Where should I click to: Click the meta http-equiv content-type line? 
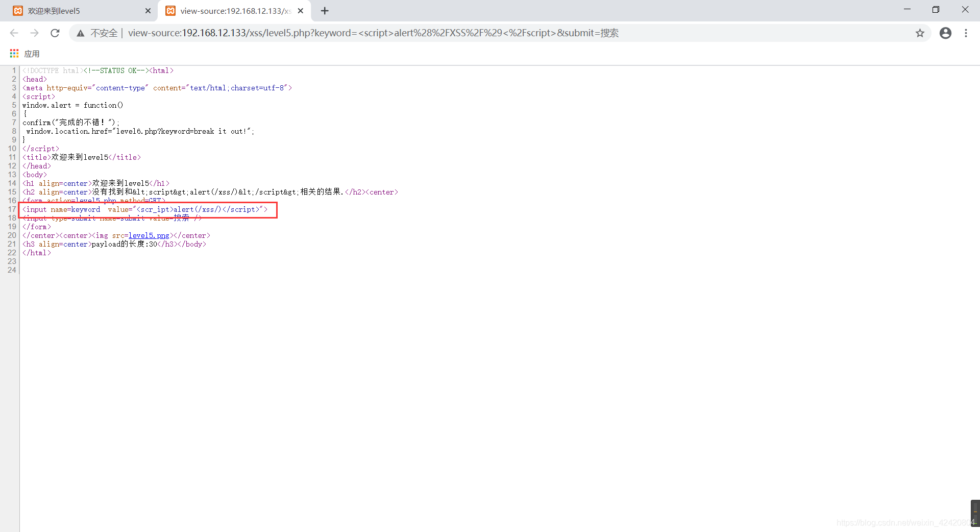[x=157, y=88]
